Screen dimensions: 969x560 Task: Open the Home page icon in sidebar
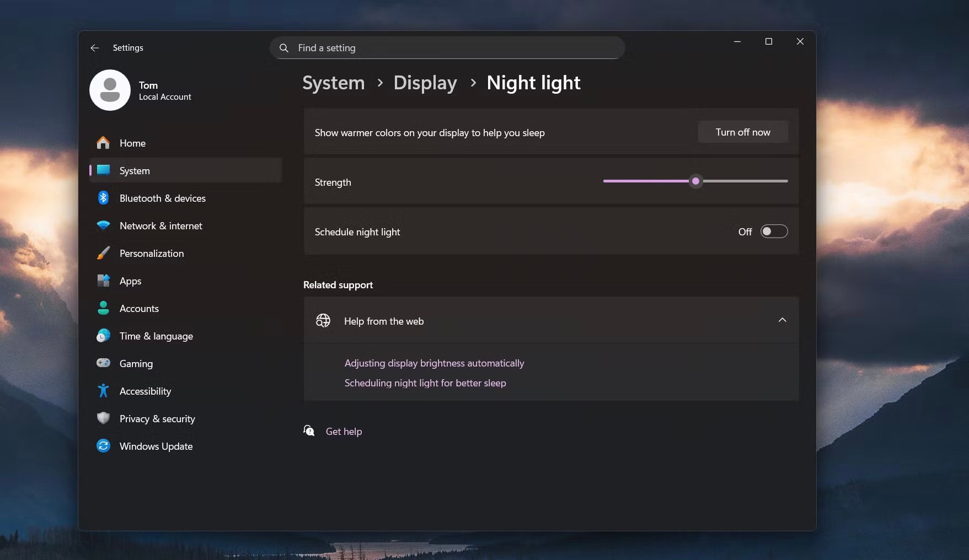tap(103, 143)
